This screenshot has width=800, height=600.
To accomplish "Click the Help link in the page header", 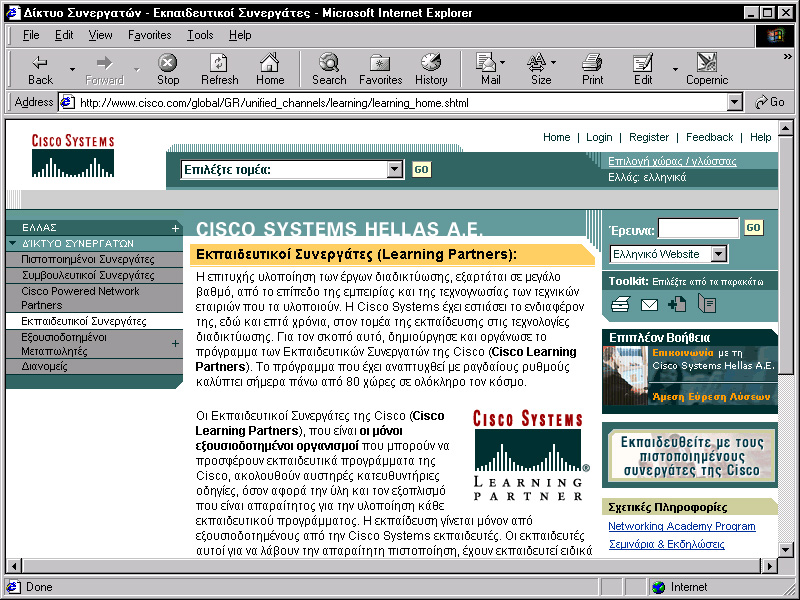I will pos(760,137).
